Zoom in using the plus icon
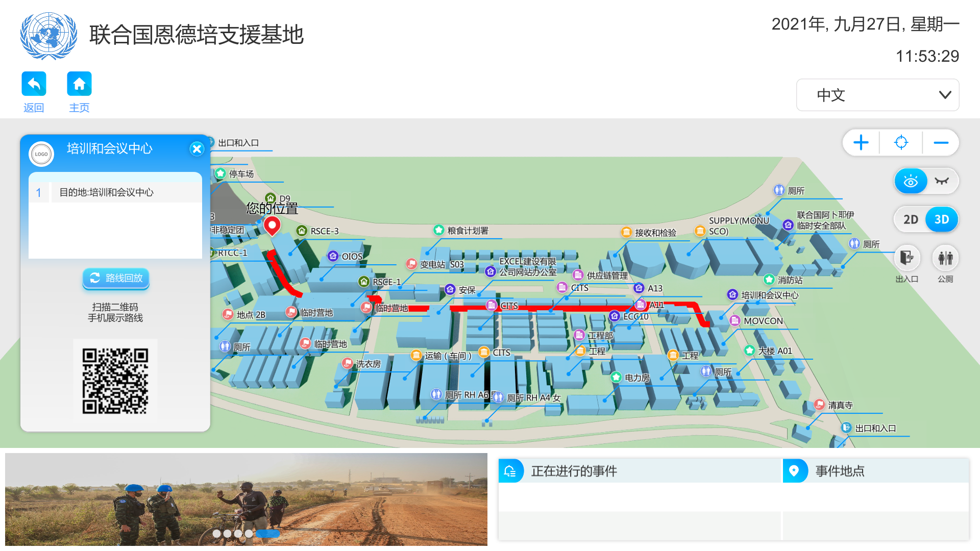 coord(861,143)
